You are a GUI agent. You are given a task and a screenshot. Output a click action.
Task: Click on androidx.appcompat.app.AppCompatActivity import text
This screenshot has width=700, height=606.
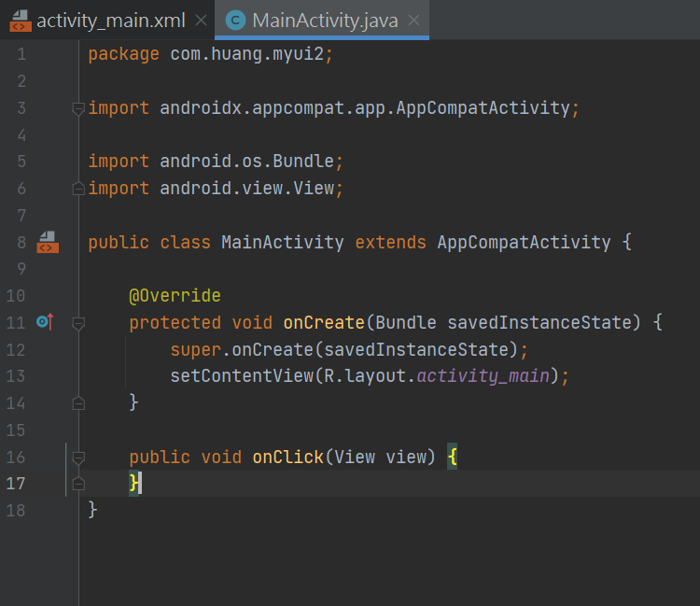(x=365, y=108)
